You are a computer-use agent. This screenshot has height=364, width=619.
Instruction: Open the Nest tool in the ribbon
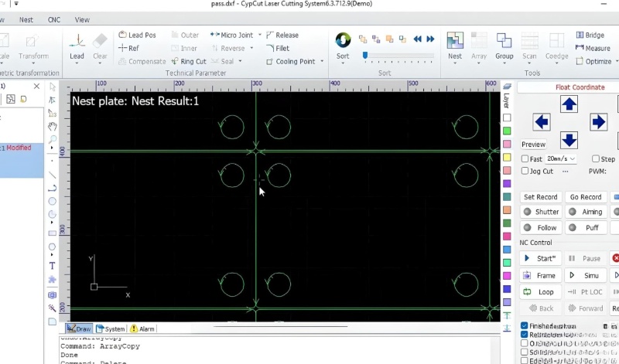(x=455, y=45)
